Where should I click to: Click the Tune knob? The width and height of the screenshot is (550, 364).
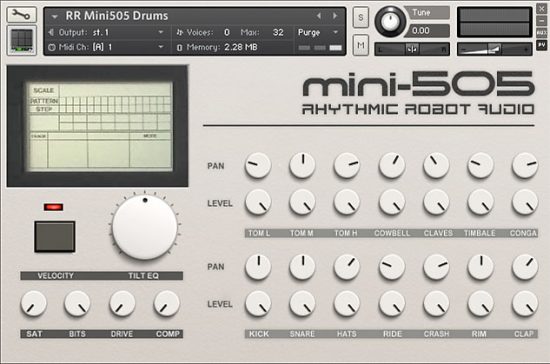click(390, 21)
